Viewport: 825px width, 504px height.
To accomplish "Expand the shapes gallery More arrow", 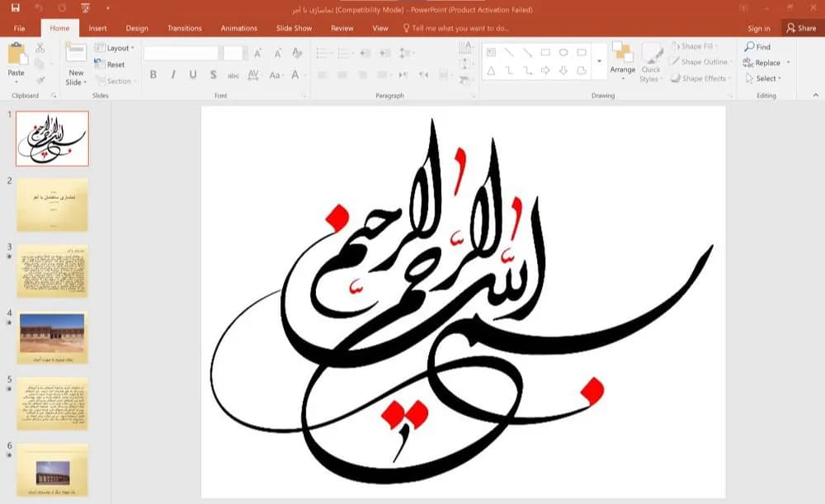I will click(599, 61).
